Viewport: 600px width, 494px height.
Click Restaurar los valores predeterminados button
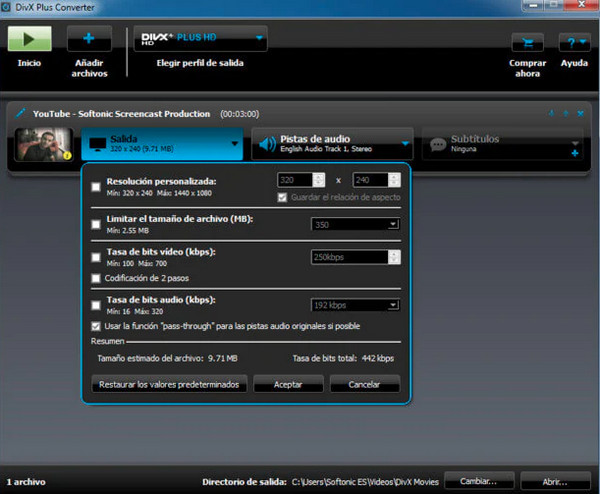click(169, 384)
